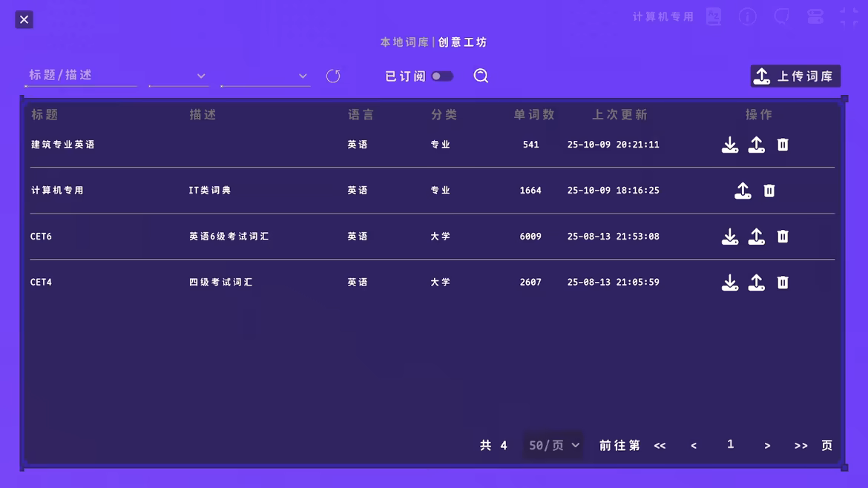Open the second category filter dropdown

302,76
